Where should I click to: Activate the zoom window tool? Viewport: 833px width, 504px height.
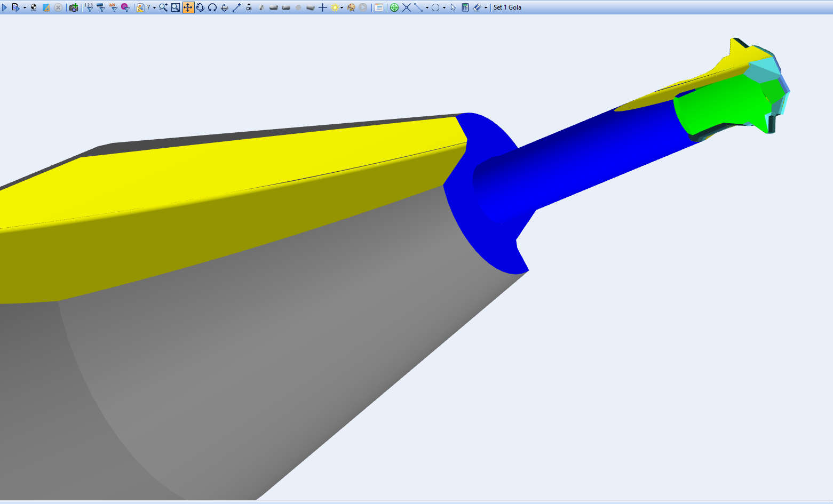click(x=176, y=7)
